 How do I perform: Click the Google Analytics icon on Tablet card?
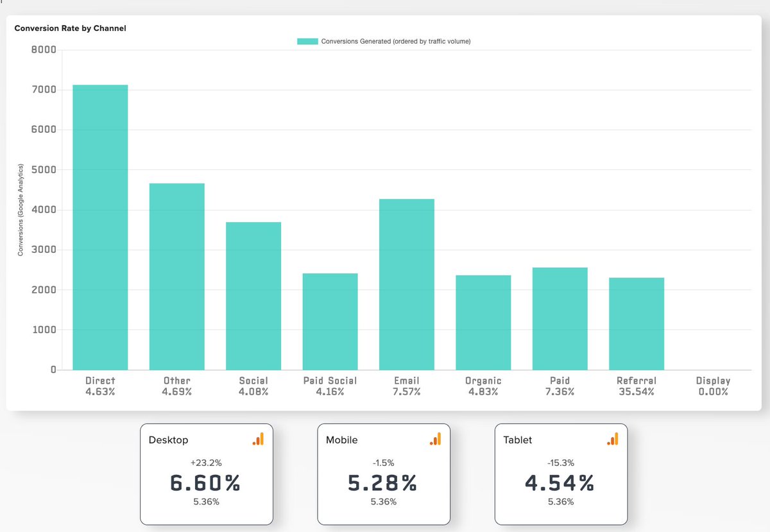coord(612,439)
